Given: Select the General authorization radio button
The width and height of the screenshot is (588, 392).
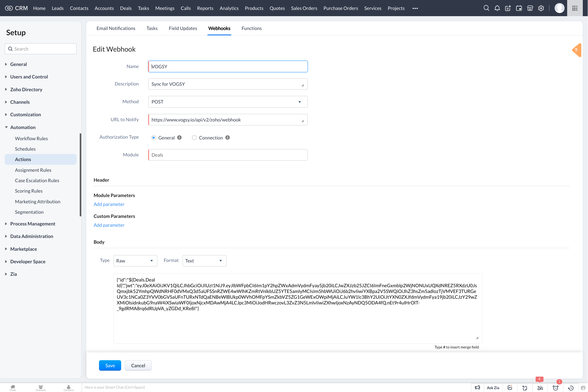Looking at the screenshot, I should pyautogui.click(x=154, y=138).
